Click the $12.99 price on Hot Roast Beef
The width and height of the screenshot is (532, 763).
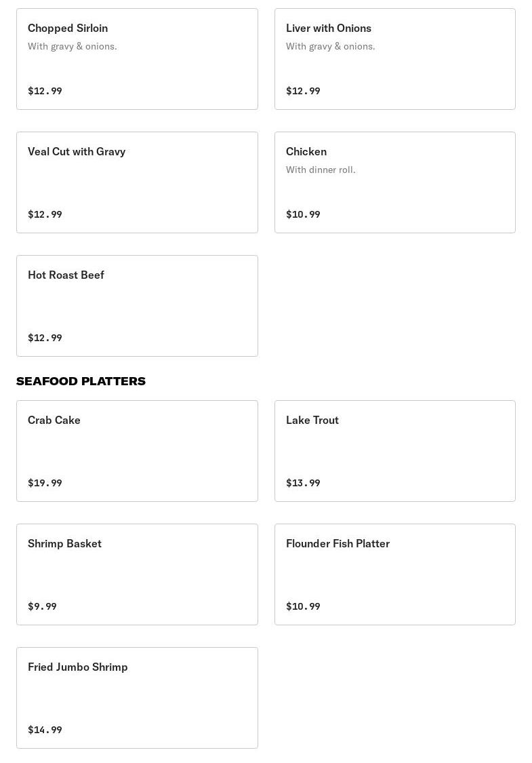click(45, 338)
